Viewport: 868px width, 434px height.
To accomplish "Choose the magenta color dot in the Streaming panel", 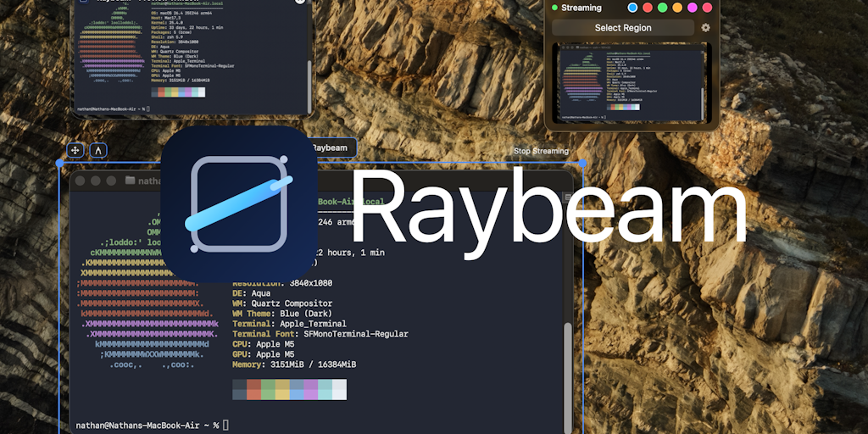I will pos(692,8).
